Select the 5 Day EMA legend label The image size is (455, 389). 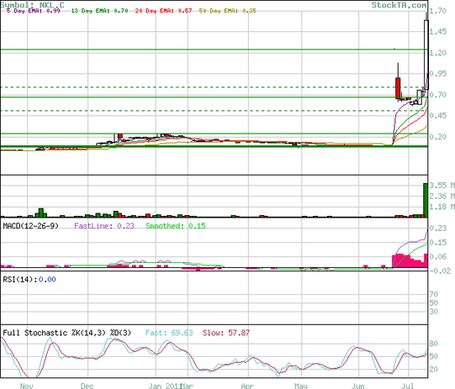33,11
